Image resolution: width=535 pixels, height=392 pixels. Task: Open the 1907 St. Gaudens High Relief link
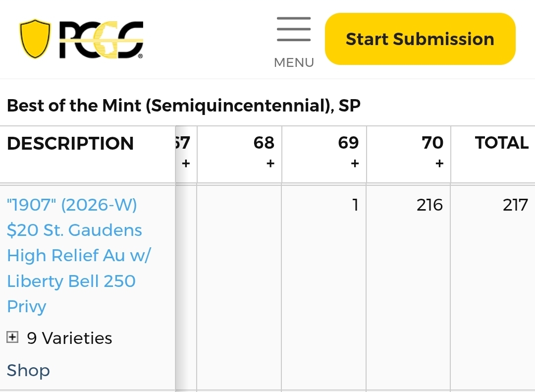point(78,255)
